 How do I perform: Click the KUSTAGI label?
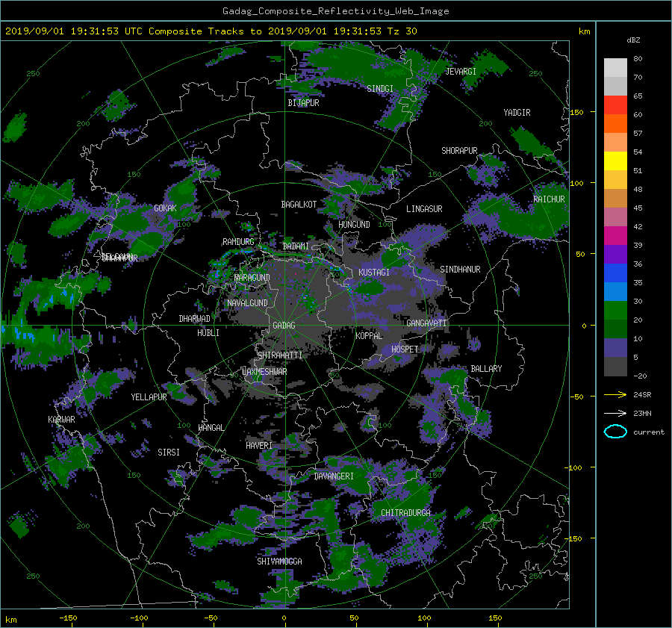[x=374, y=273]
